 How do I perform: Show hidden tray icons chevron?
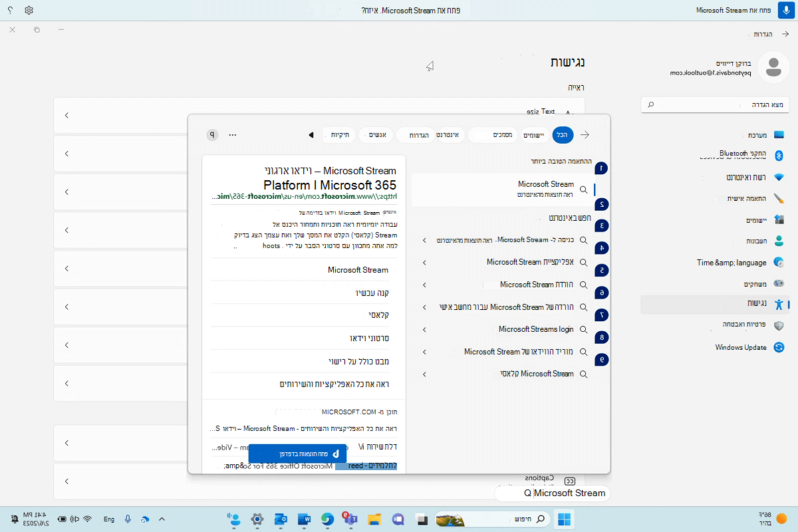[x=162, y=519]
